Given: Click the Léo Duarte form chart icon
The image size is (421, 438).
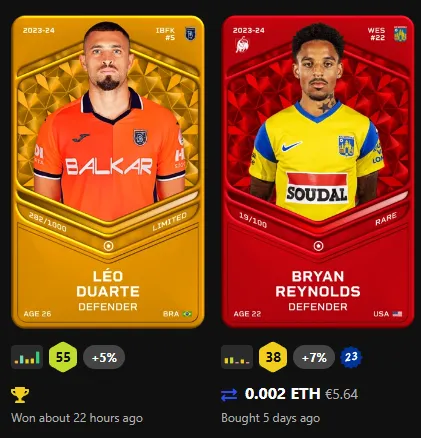Looking at the screenshot, I should coord(27,357).
